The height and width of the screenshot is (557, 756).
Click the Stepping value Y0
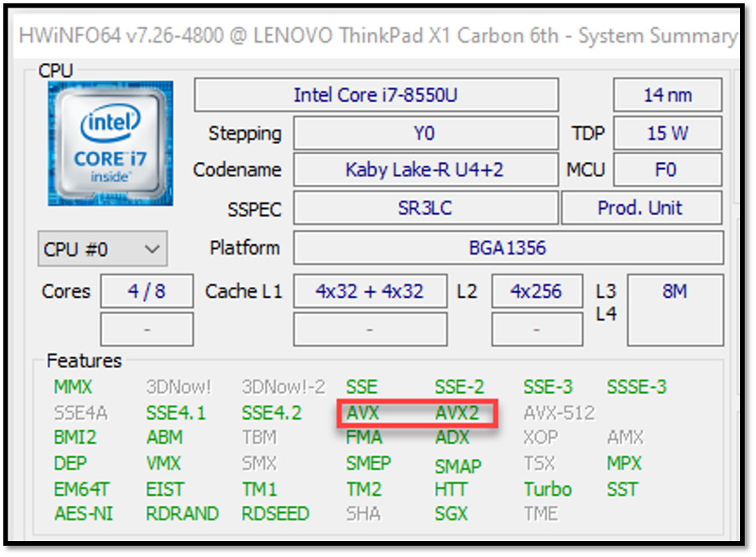[426, 133]
